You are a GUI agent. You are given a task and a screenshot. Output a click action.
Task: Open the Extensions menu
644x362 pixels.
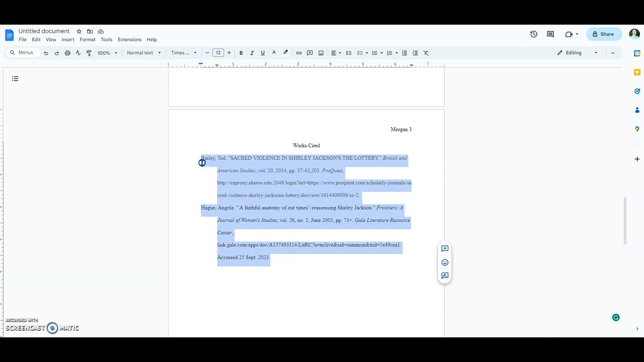pos(129,40)
